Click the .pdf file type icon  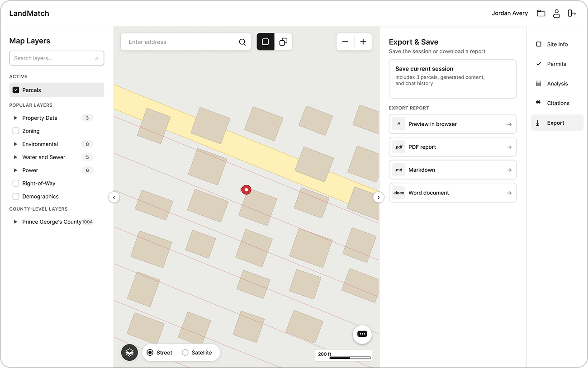[x=398, y=147]
